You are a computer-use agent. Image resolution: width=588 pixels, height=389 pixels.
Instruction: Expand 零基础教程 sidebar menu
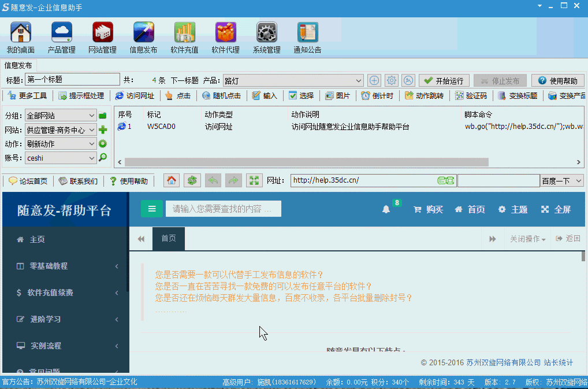[66, 266]
